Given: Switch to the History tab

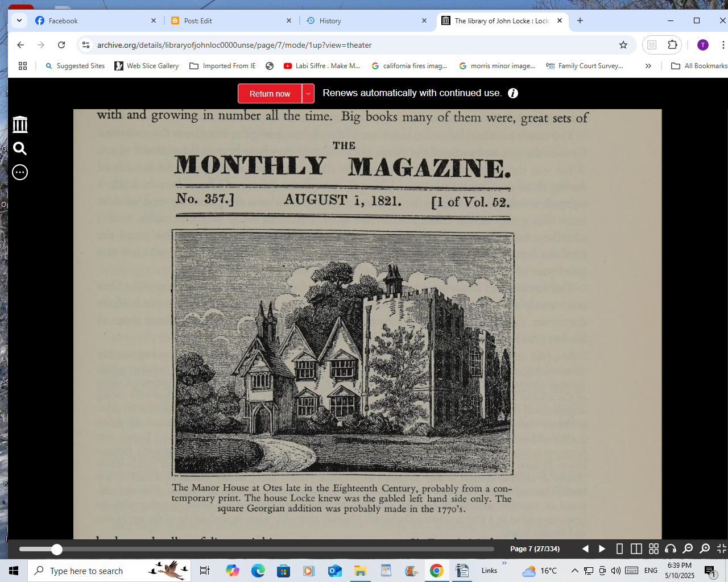Looking at the screenshot, I should pos(366,20).
